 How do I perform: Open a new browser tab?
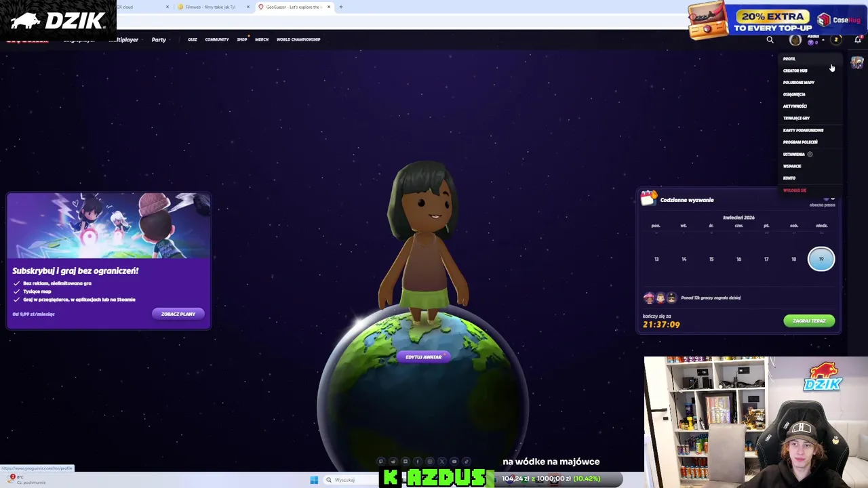coord(341,7)
